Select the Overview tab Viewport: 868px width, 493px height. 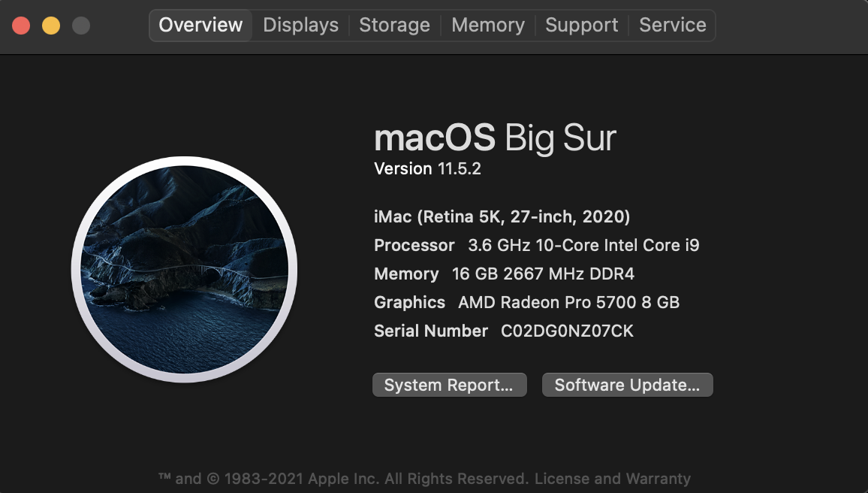coord(200,25)
